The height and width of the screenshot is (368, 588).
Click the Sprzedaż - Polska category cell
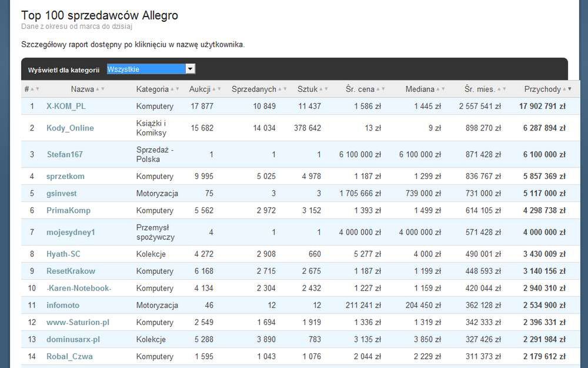155,154
